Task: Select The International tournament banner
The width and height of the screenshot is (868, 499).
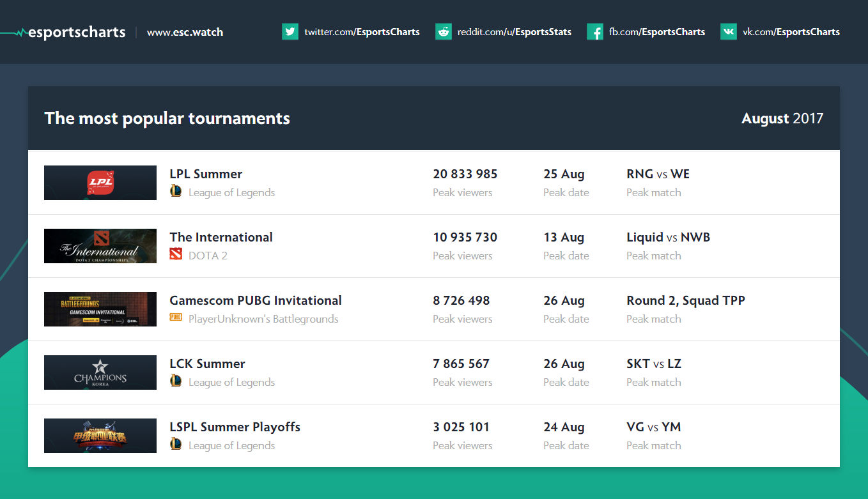Action: 100,246
